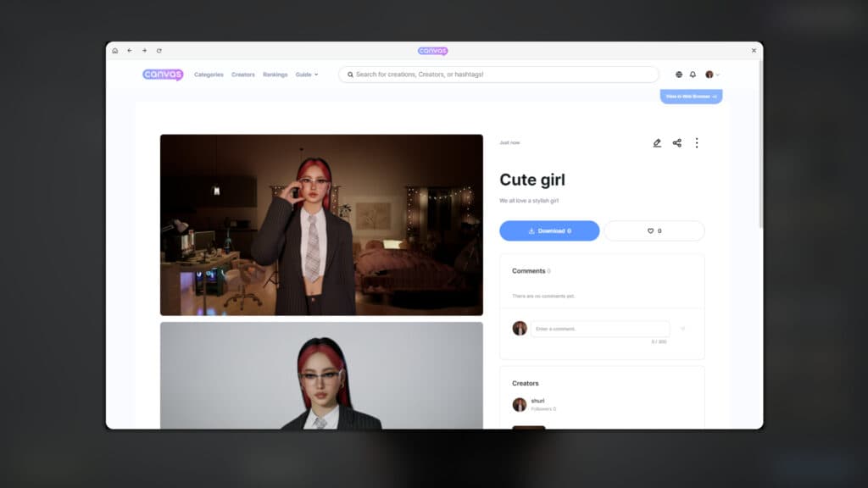Click the blue Download button
The width and height of the screenshot is (868, 488).
(x=549, y=230)
